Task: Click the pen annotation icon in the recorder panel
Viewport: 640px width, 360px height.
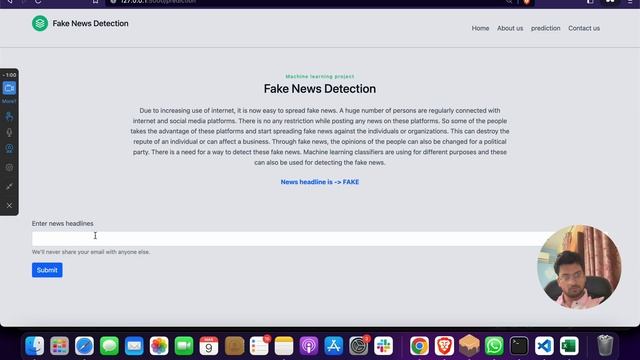Action: pyautogui.click(x=9, y=187)
